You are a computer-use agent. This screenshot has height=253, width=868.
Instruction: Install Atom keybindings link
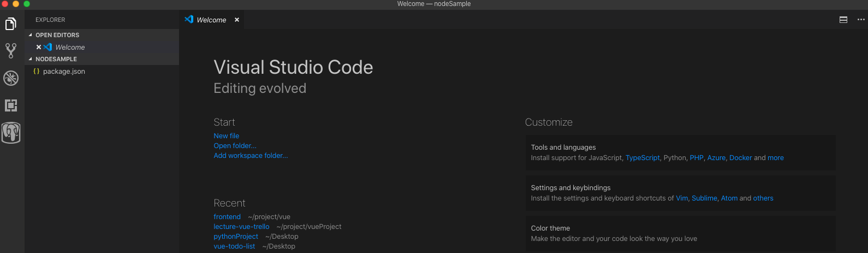[729, 198]
